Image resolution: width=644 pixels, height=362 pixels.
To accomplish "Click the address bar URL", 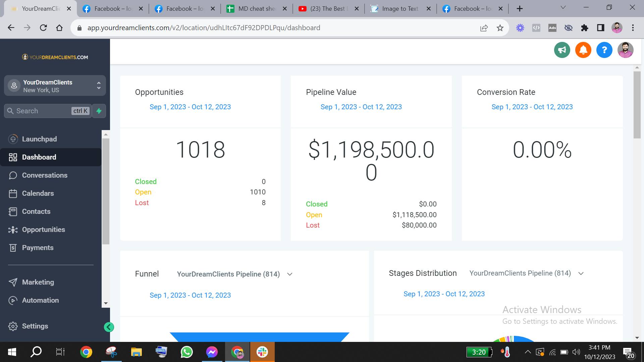I will tap(204, 28).
